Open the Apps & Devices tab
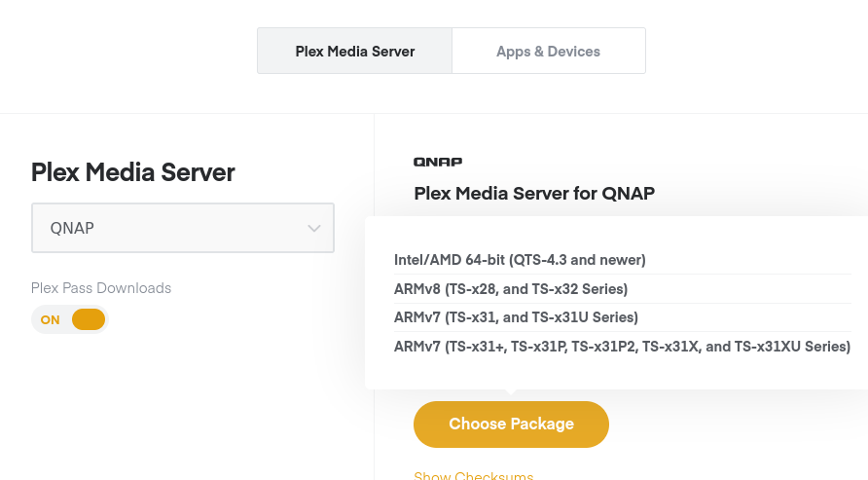The height and width of the screenshot is (480, 868). tap(548, 51)
